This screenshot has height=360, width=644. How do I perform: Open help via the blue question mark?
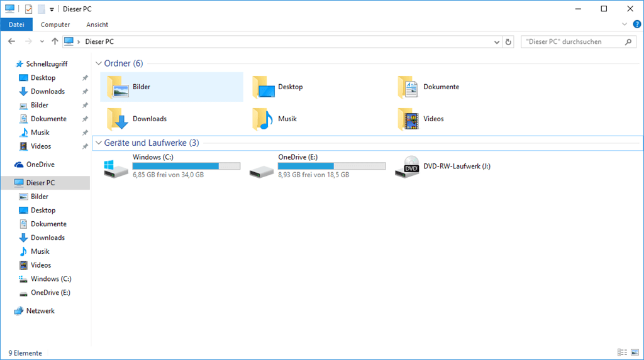[x=637, y=25]
